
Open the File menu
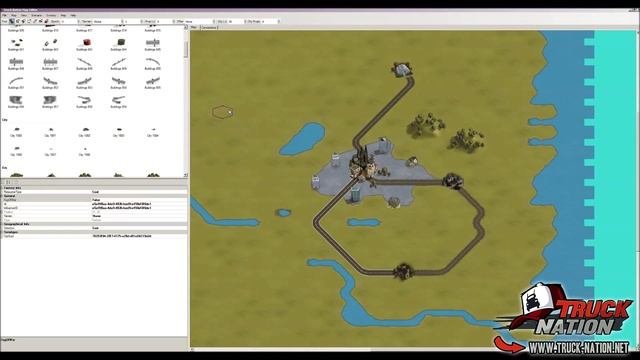click(x=4, y=16)
